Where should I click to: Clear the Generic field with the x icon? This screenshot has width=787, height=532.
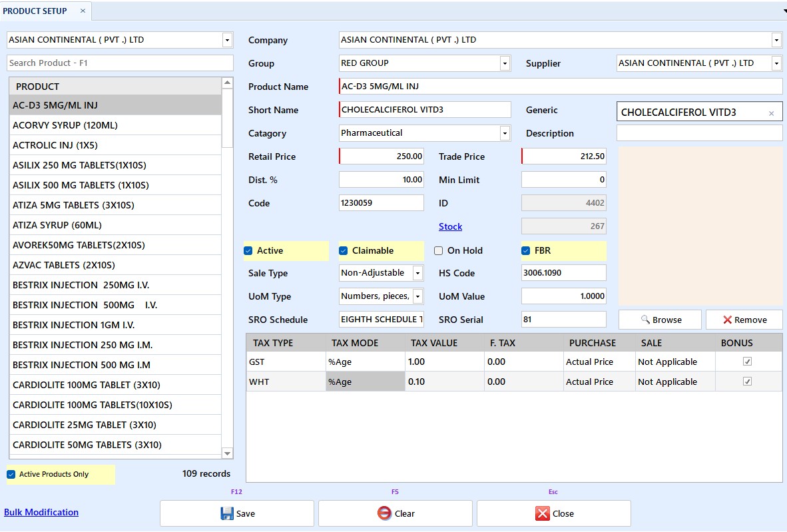(x=772, y=113)
